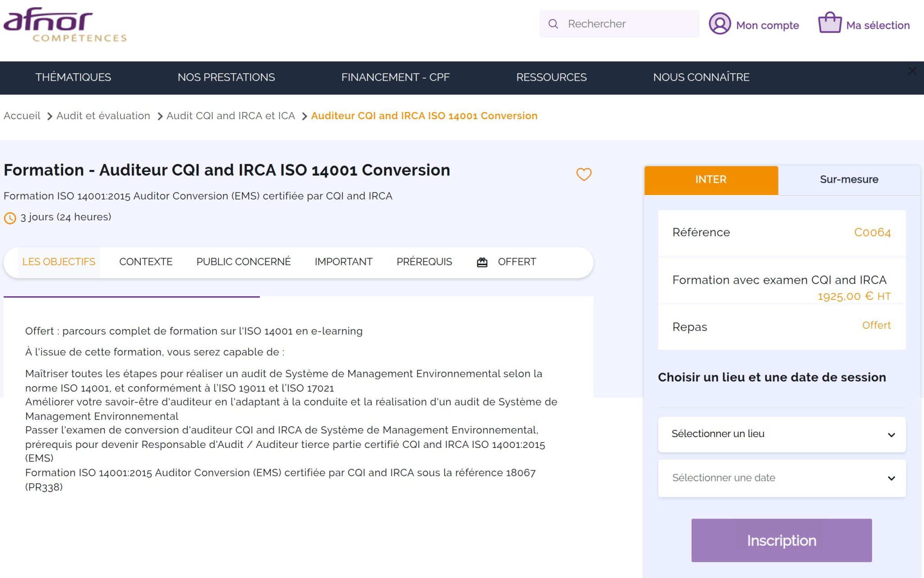Switch to the INTER tab
The image size is (924, 578).
pyautogui.click(x=711, y=180)
